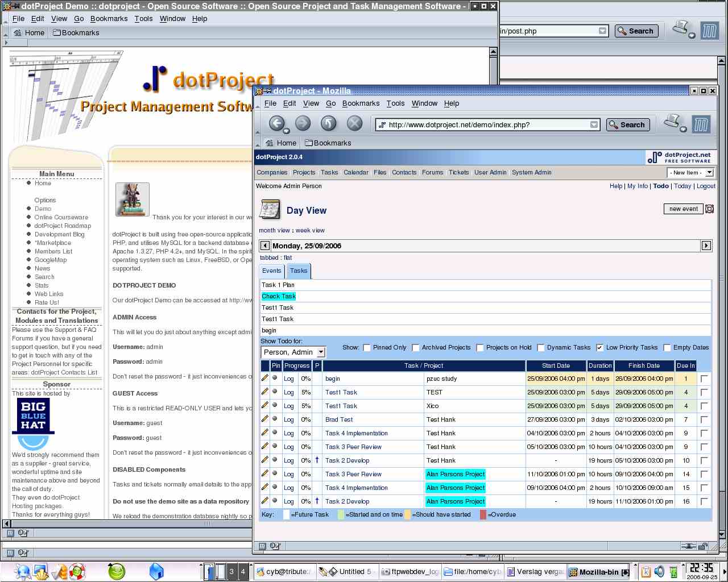This screenshot has width=728, height=582.
Task: Open Log for the 'begin' task
Action: [289, 379]
